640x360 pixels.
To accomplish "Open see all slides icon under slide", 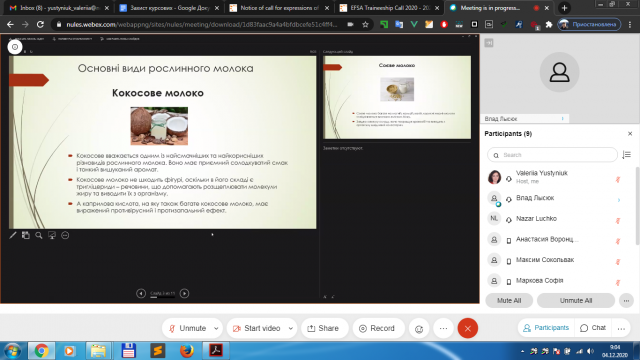I will point(26,235).
